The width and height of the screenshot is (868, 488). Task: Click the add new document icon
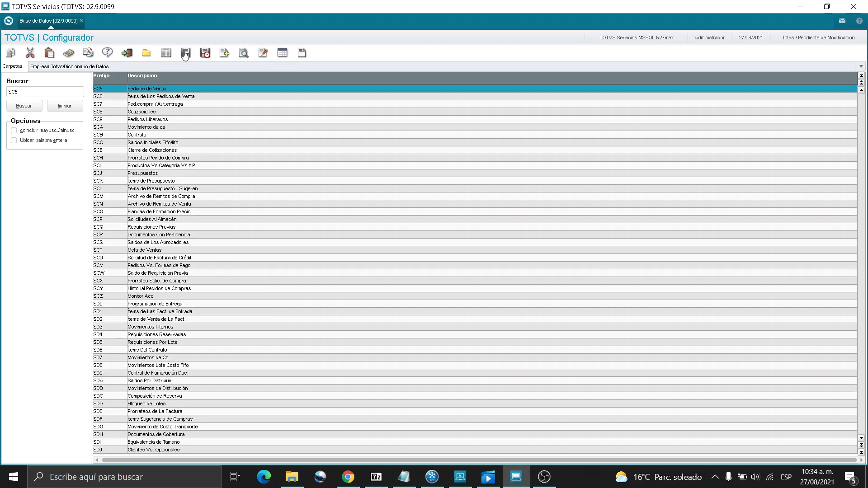click(x=224, y=53)
